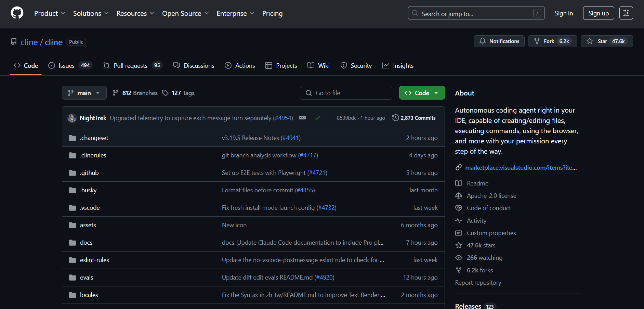Expand the Enterprise menu
Viewport: 644px width, 309px height.
236,13
